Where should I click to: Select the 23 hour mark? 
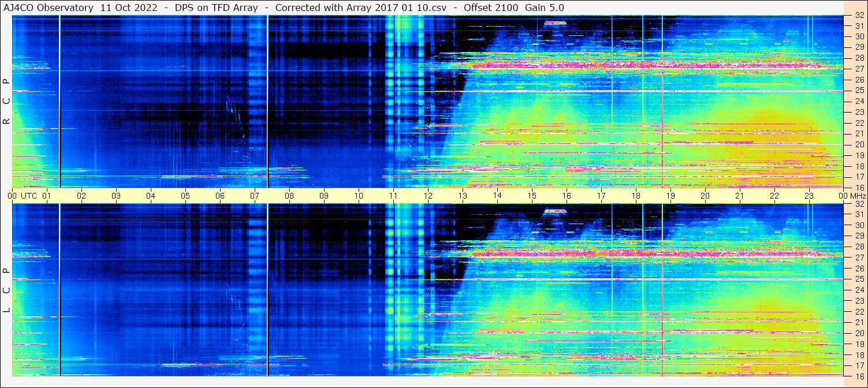(809, 196)
